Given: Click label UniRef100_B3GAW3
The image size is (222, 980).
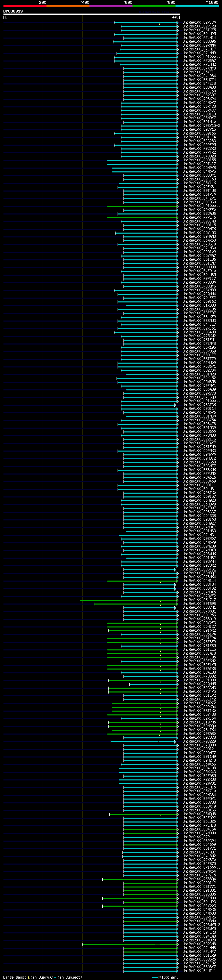Looking at the screenshot, I should (199, 88).
